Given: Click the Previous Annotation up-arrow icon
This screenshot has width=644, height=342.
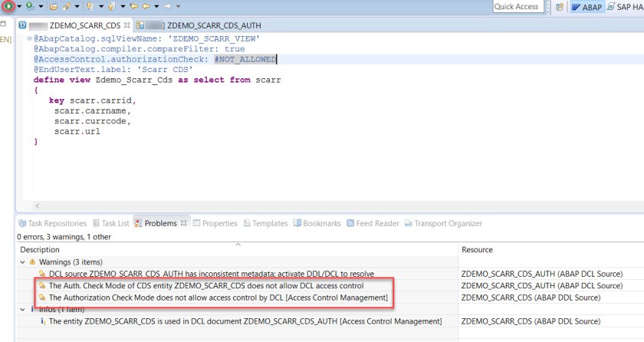Looking at the screenshot, I should click(112, 6).
